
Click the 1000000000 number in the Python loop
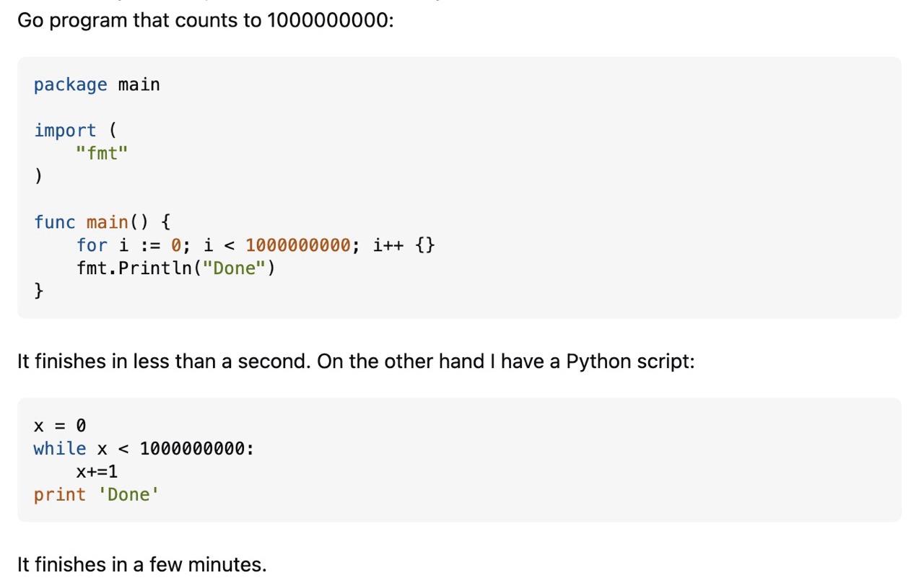point(193,449)
